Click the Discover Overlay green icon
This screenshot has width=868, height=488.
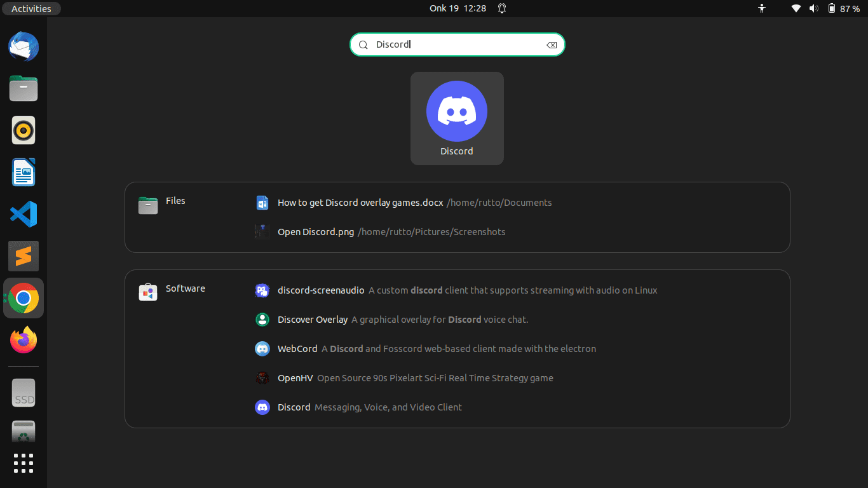coord(262,320)
